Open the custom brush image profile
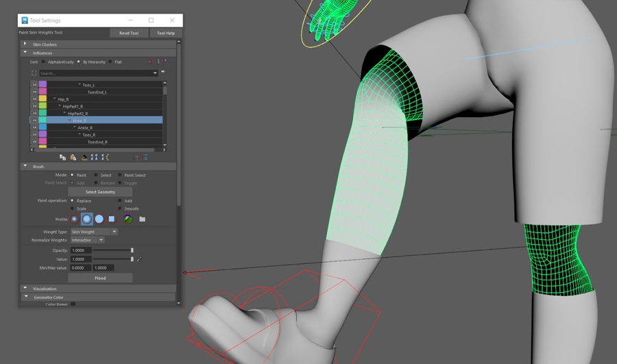Image resolution: width=617 pixels, height=364 pixels. [x=128, y=219]
